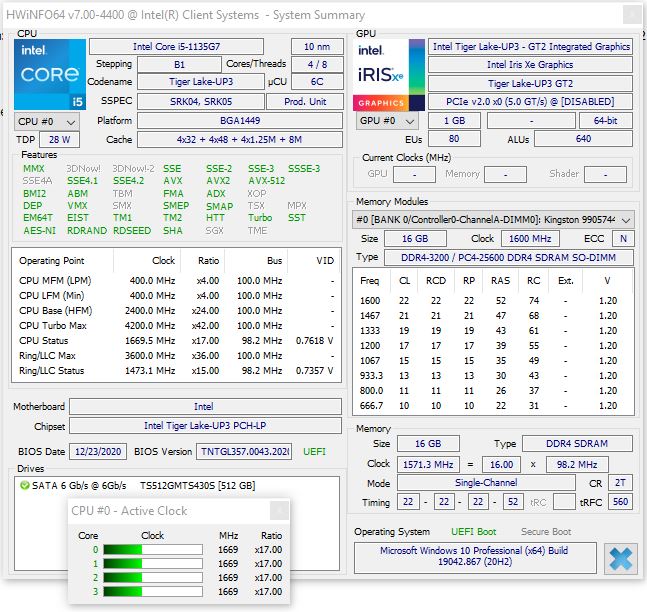Click the TDP 28 W field
The image size is (647, 612).
pos(59,139)
